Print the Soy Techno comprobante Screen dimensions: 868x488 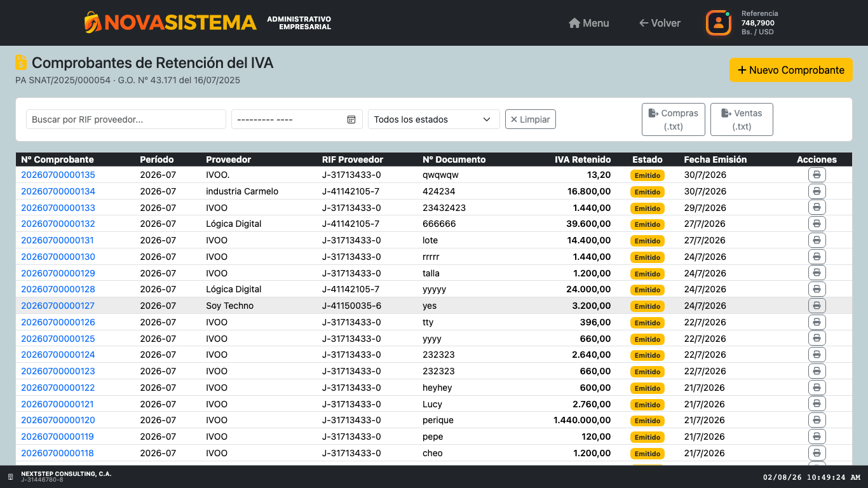(817, 306)
